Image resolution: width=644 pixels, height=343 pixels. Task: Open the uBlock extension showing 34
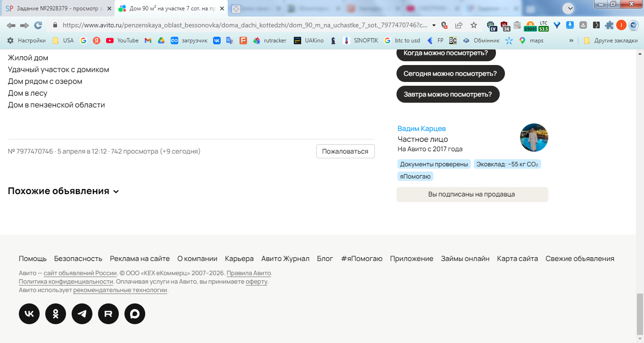504,25
